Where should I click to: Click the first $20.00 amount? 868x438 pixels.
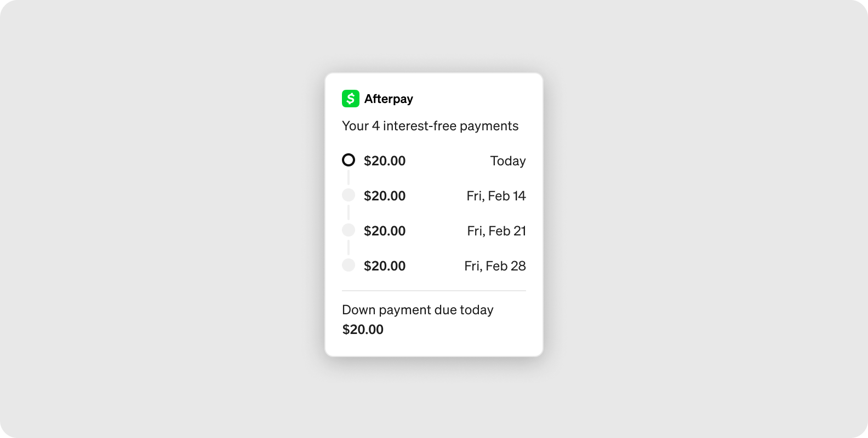(385, 160)
